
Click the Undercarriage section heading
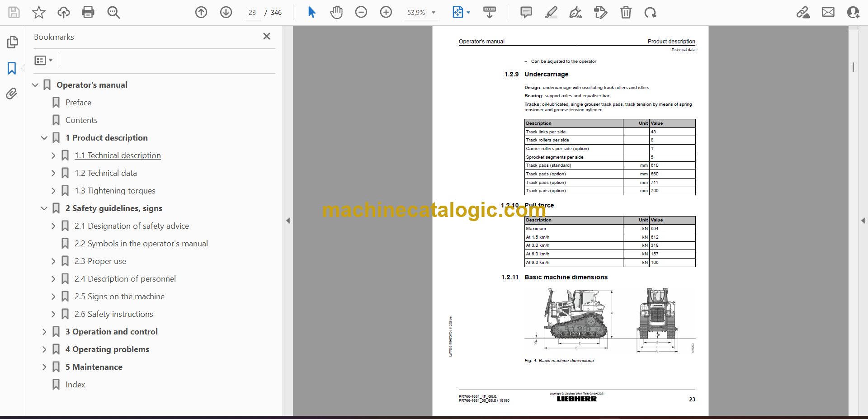click(546, 74)
